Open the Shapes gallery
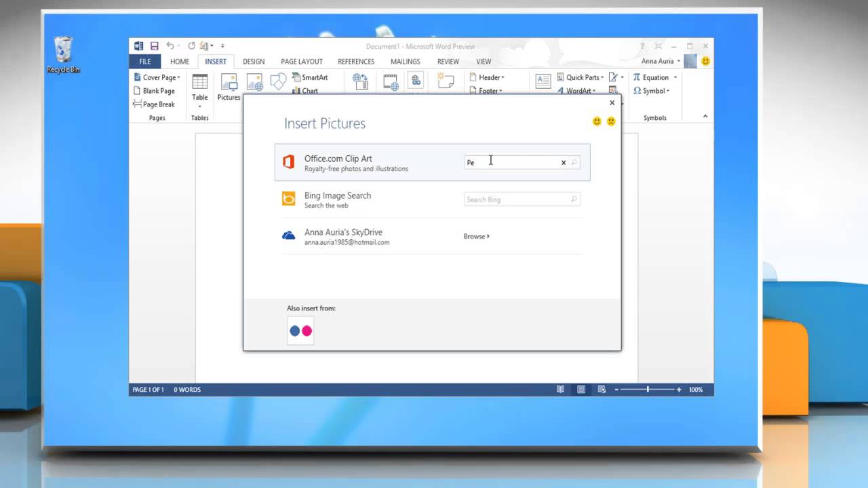 pos(278,82)
